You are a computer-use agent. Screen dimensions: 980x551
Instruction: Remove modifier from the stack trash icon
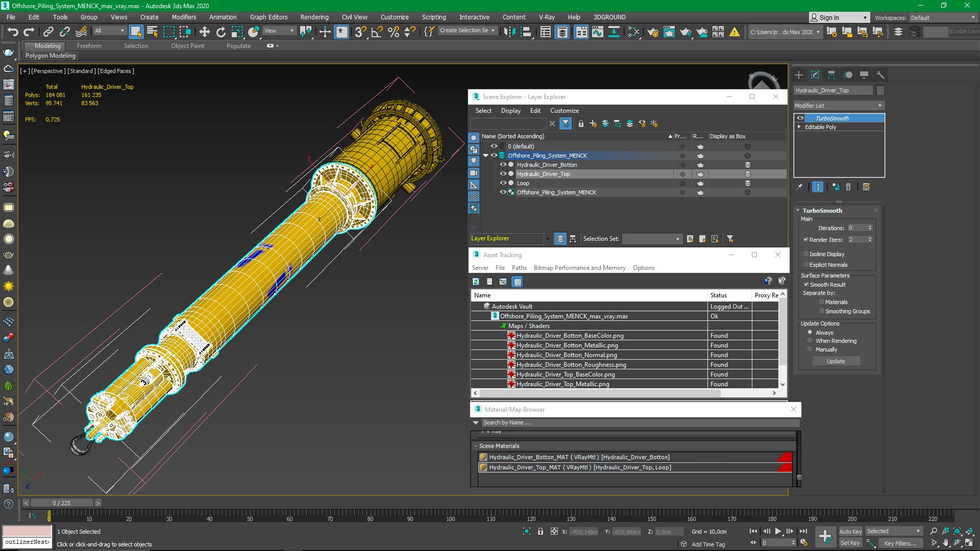coord(848,187)
